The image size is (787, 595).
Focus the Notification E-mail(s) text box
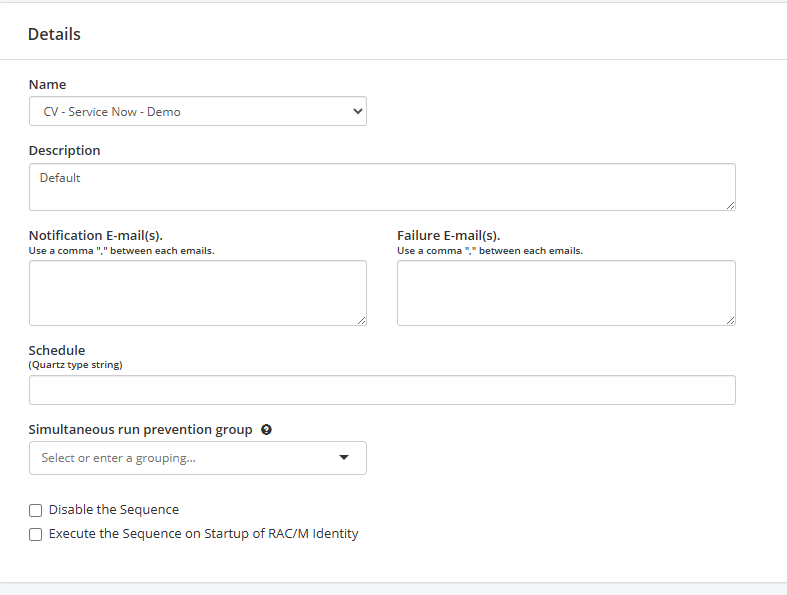click(198, 292)
